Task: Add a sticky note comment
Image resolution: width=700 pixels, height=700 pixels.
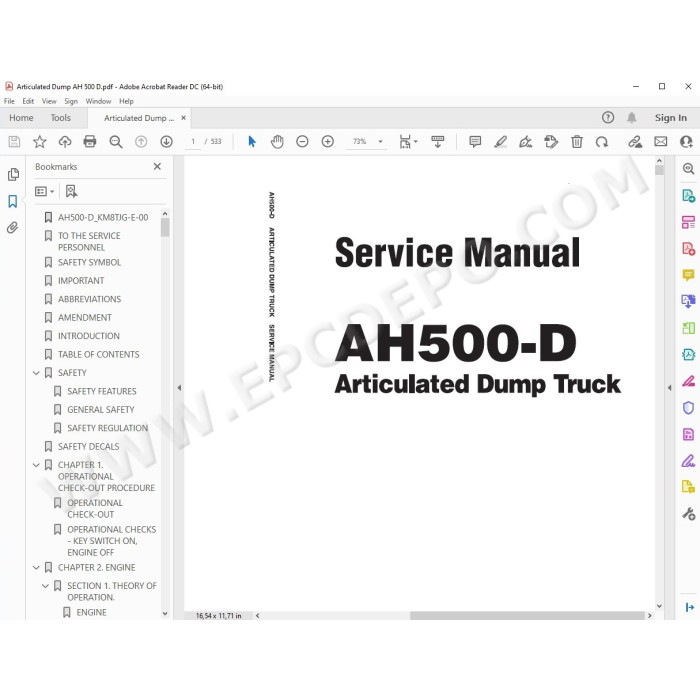Action: point(475,142)
